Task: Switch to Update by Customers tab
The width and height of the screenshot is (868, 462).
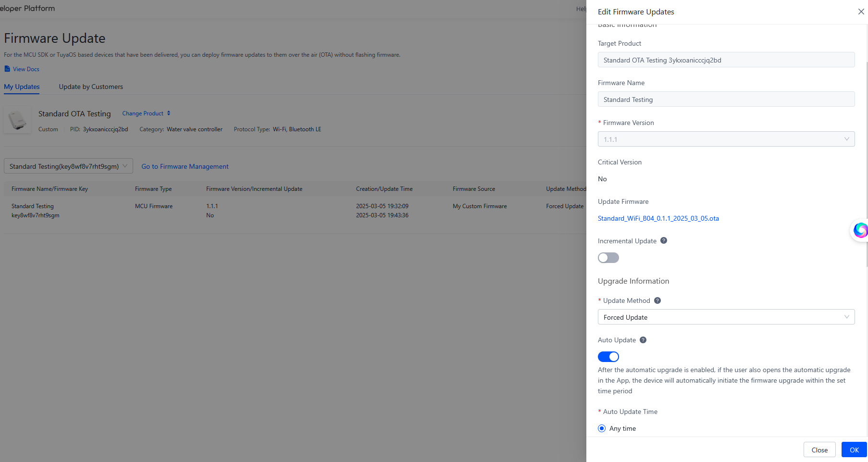Action: pyautogui.click(x=91, y=87)
